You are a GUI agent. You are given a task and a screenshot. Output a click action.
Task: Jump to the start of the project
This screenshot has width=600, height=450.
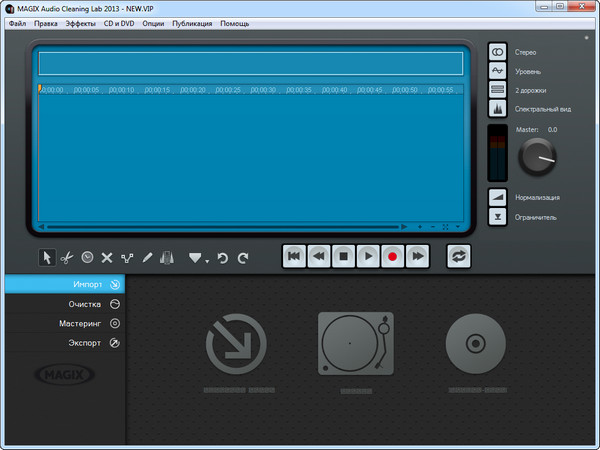click(x=294, y=256)
